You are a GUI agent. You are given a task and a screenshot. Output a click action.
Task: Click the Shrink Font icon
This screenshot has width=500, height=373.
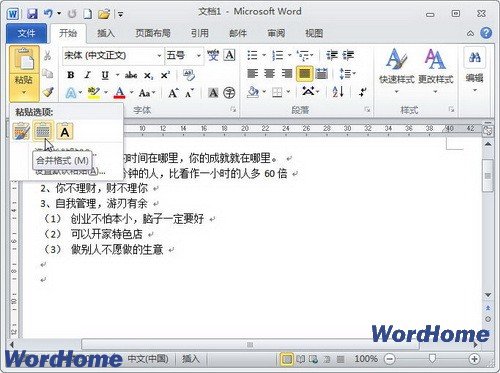(189, 93)
